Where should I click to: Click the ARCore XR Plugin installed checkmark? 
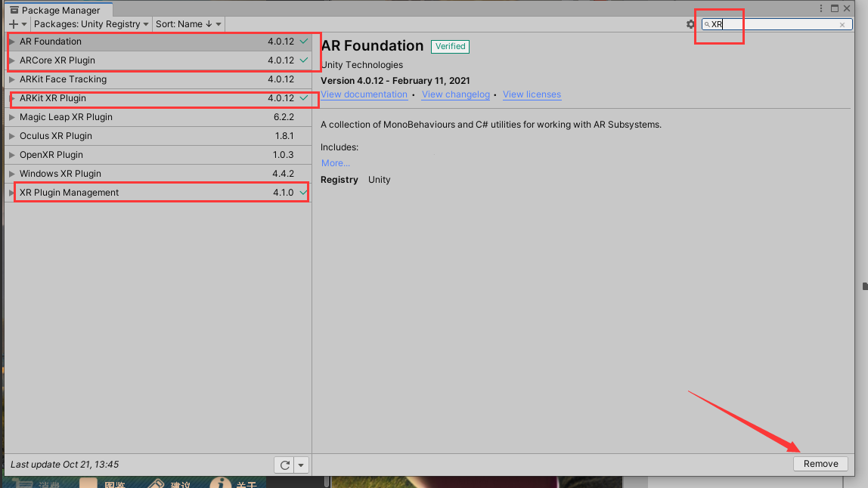pos(304,60)
